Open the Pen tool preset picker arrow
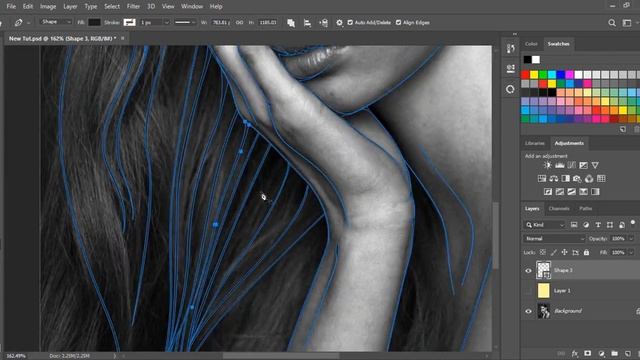Viewport: 640px width, 360px height. [28, 23]
